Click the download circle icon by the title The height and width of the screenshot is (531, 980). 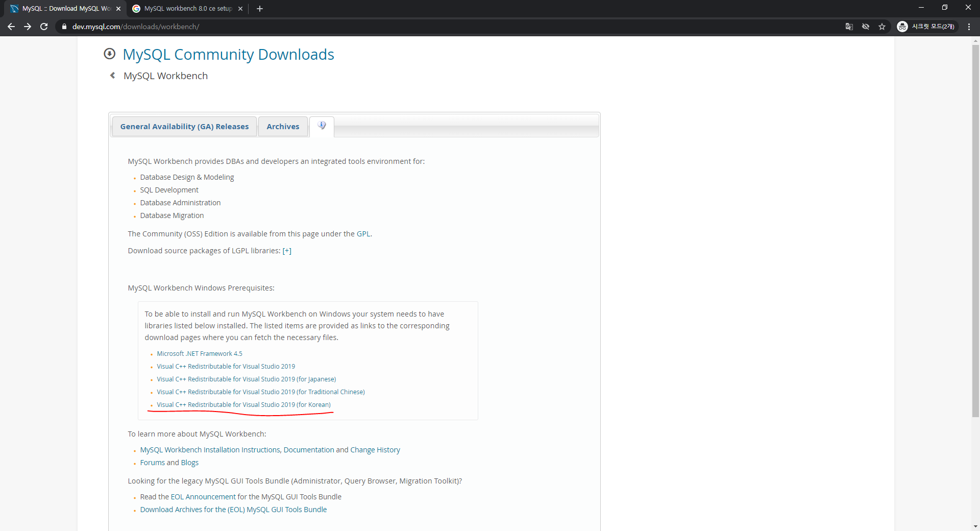[109, 54]
